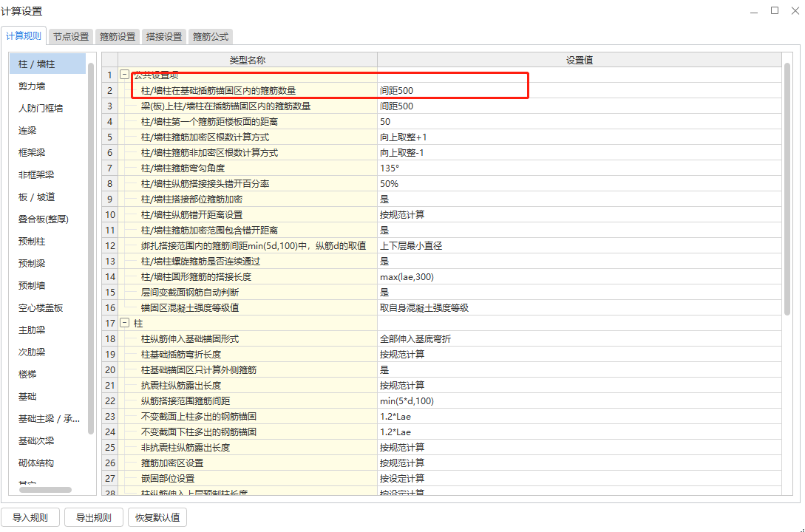Choose 框架梁 from the sidebar

48,152
